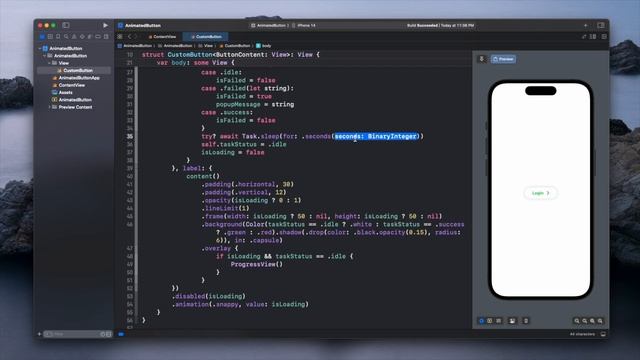Select Selectable preview mode in canvas
Screen dimensions: 640x360
point(490,321)
